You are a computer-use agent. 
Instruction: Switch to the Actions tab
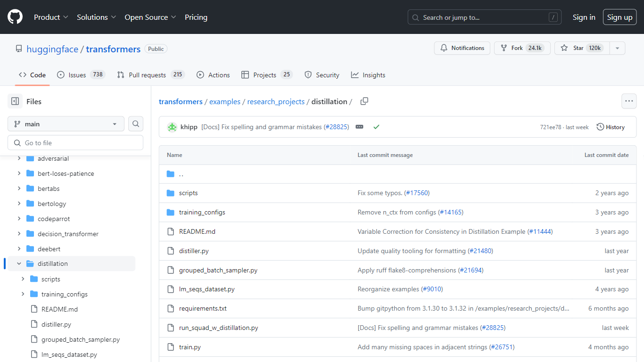pos(213,75)
